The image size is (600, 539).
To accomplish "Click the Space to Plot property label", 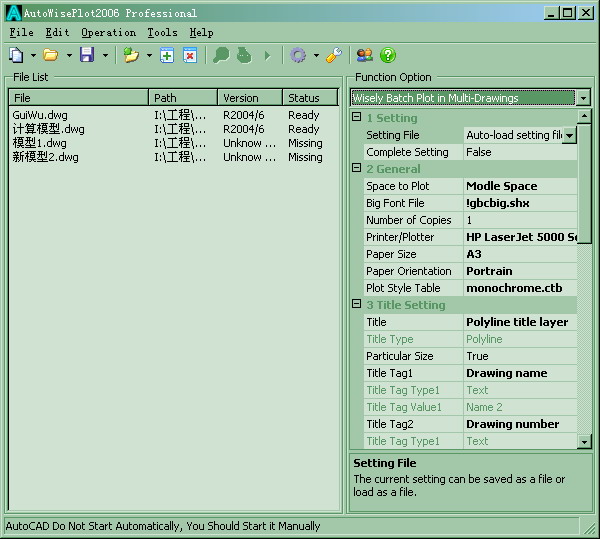I will (398, 186).
